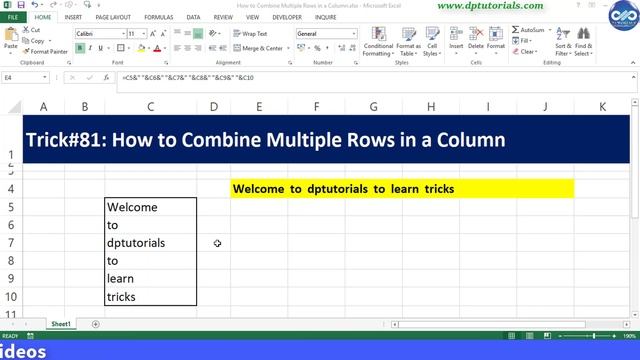Switch to INSERT tab
Image resolution: width=640 pixels, height=360 pixels.
[73, 17]
